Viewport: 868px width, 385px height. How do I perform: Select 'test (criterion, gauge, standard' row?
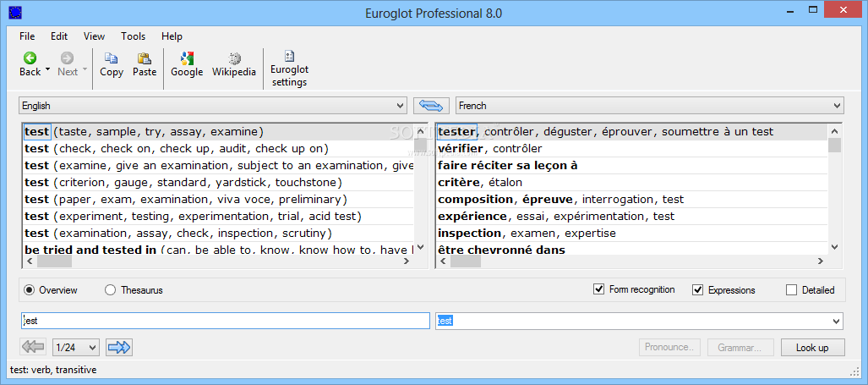pos(219,182)
